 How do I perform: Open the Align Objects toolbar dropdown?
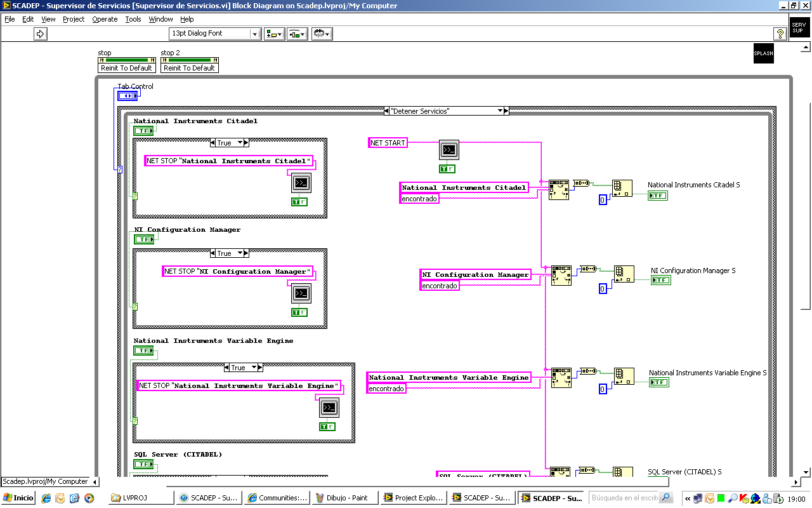tap(275, 34)
